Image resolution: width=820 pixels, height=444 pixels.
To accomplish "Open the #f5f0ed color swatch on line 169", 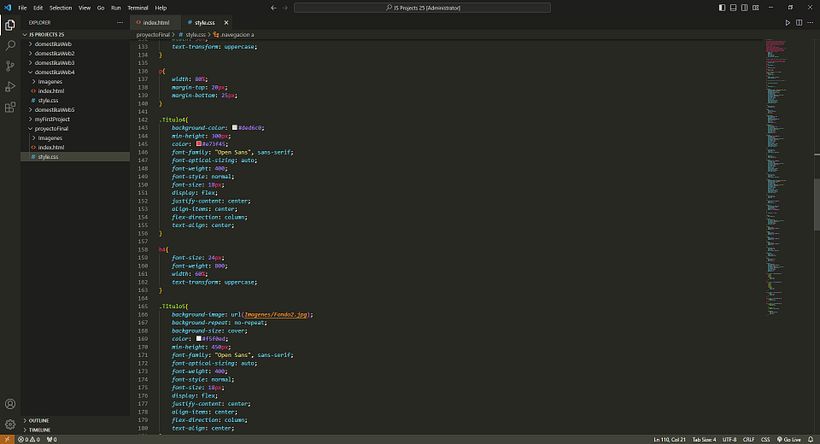I will click(x=199, y=338).
